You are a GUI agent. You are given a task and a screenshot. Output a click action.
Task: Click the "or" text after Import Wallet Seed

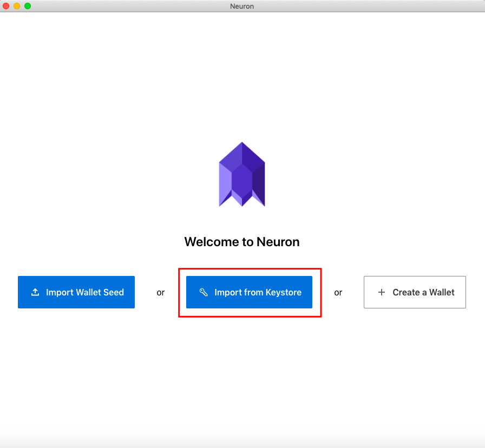(161, 293)
